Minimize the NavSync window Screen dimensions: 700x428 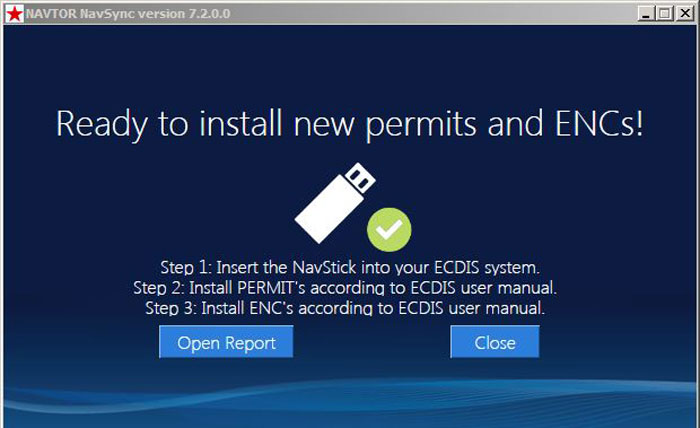646,12
